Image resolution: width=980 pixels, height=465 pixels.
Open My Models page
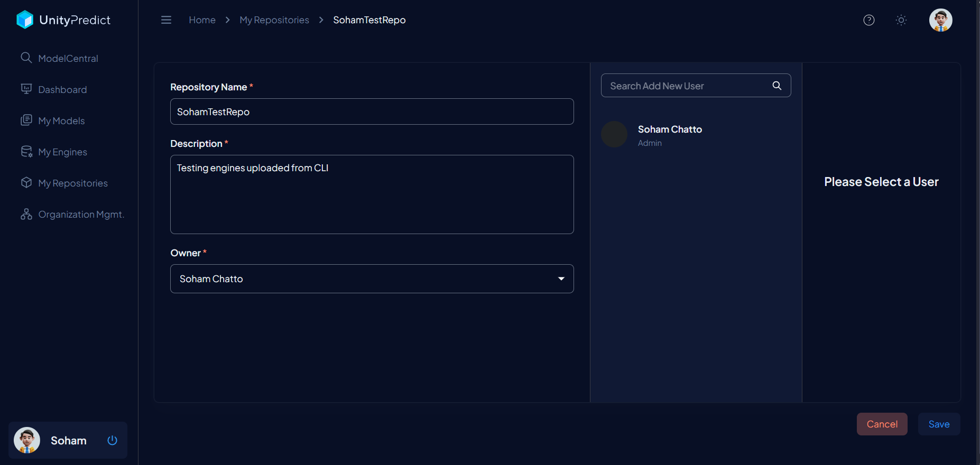tap(61, 121)
